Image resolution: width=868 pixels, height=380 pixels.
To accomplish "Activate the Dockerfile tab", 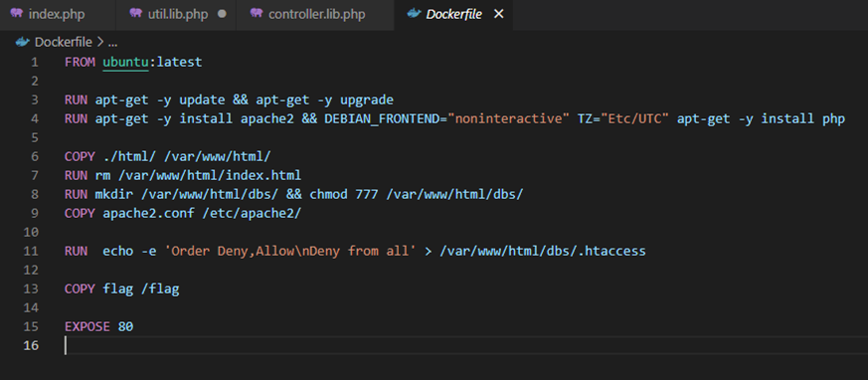I will point(454,14).
